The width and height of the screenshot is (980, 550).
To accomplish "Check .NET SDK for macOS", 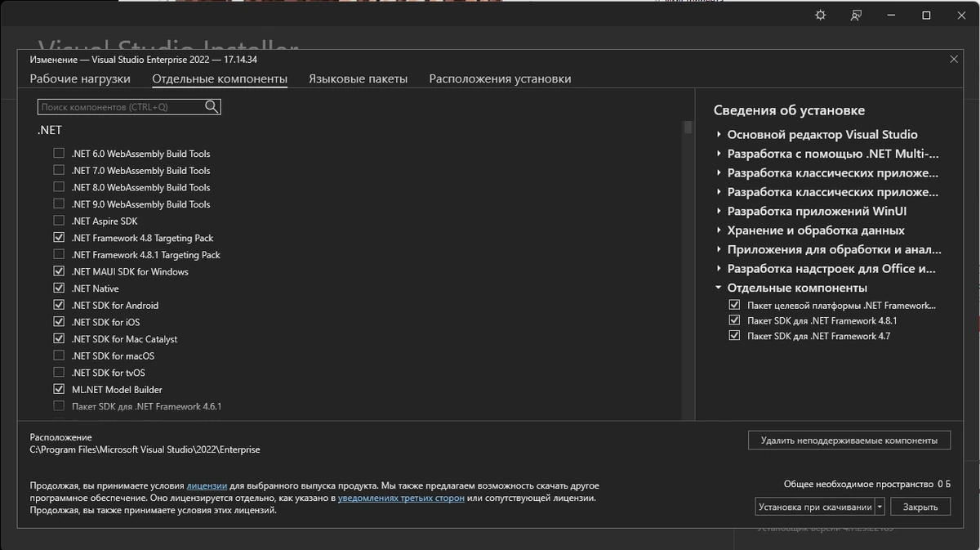I will 59,355.
